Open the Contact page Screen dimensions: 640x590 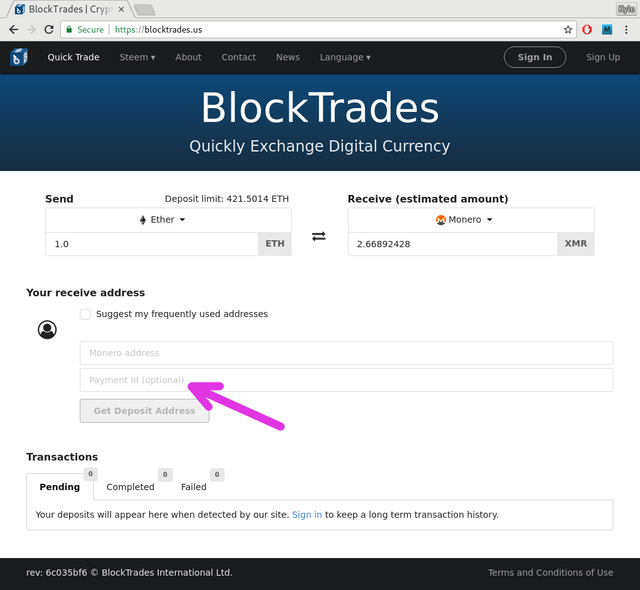238,57
